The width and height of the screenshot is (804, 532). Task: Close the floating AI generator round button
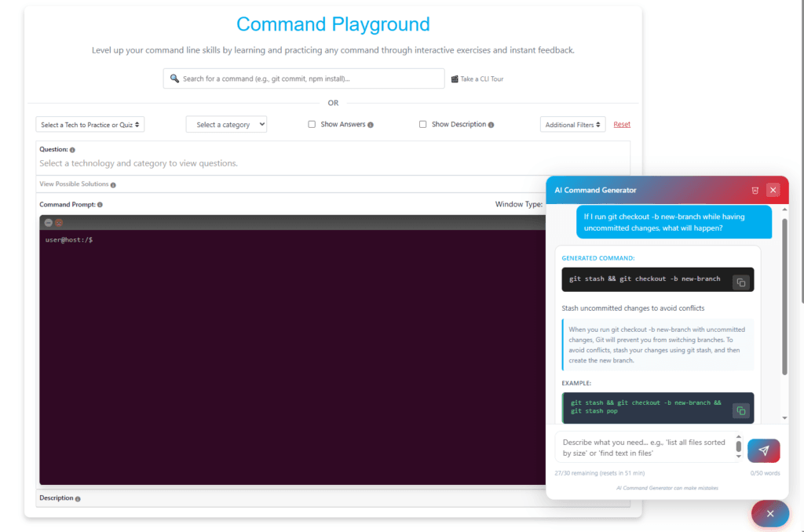tap(769, 513)
